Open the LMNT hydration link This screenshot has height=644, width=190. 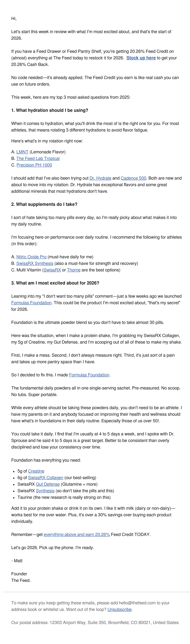(x=22, y=152)
